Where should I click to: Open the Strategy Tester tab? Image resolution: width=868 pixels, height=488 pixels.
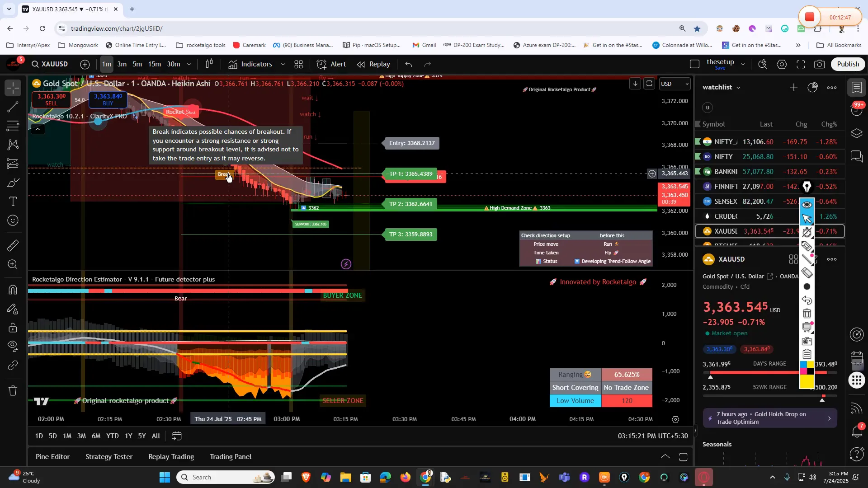(109, 457)
